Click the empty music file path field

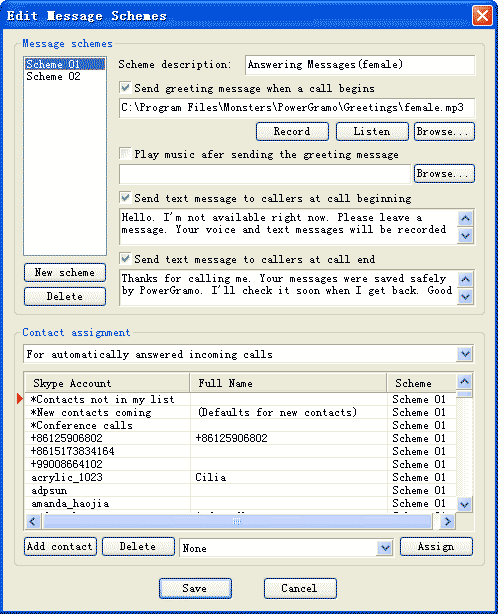[x=265, y=174]
